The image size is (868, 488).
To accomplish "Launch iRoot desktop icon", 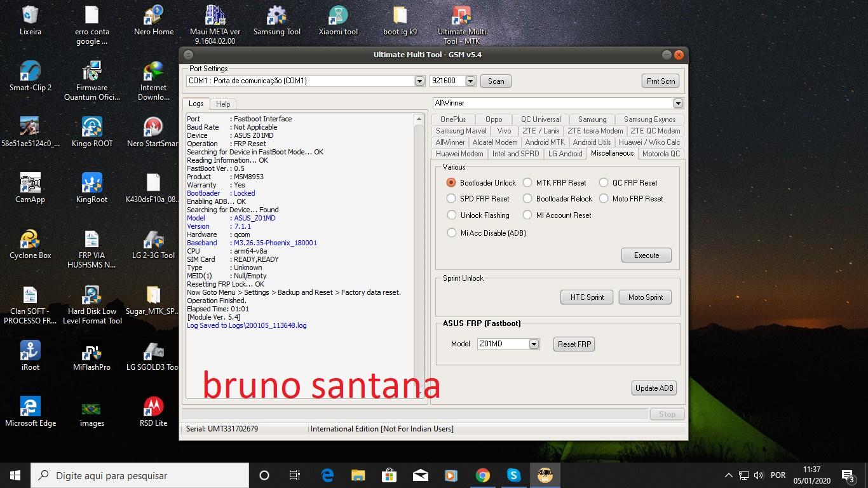I will click(30, 356).
